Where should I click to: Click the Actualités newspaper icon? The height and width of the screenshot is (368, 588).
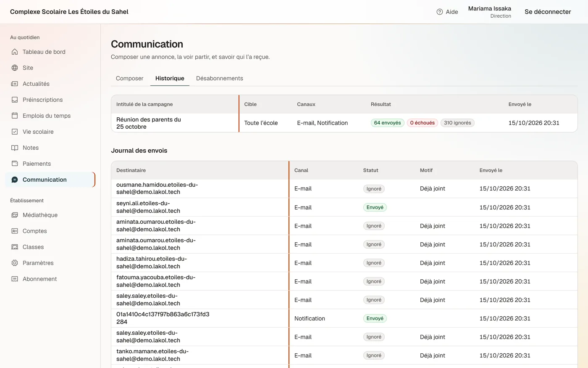pyautogui.click(x=15, y=84)
